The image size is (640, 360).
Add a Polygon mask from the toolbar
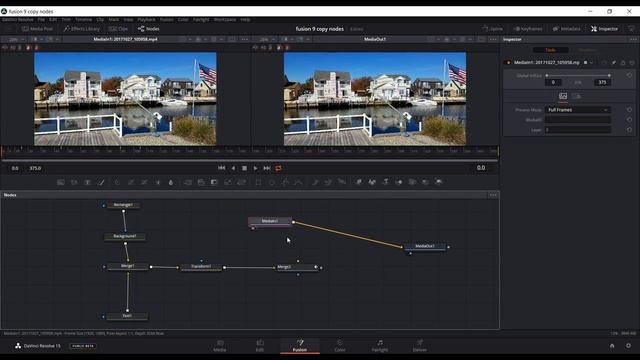[x=285, y=182]
